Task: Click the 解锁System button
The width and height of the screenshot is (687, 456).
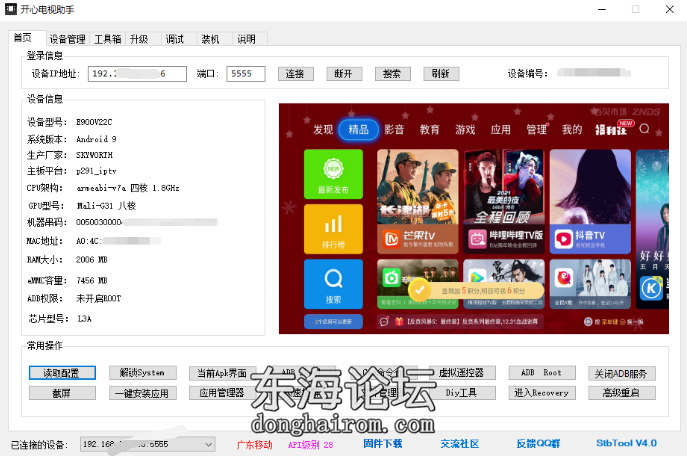Action: pyautogui.click(x=143, y=373)
